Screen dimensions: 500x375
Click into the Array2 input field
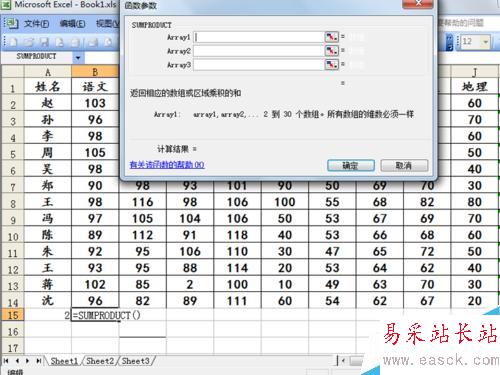pos(259,51)
